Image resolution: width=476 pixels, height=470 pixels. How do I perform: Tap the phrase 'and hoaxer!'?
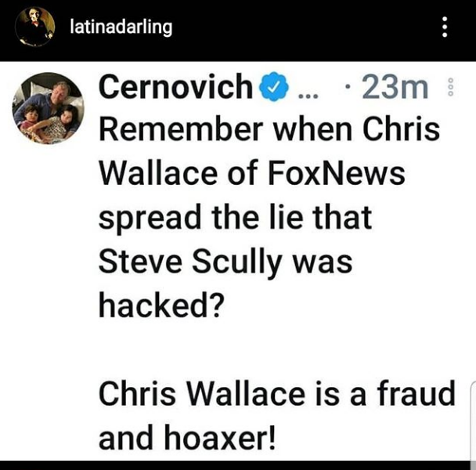(187, 438)
